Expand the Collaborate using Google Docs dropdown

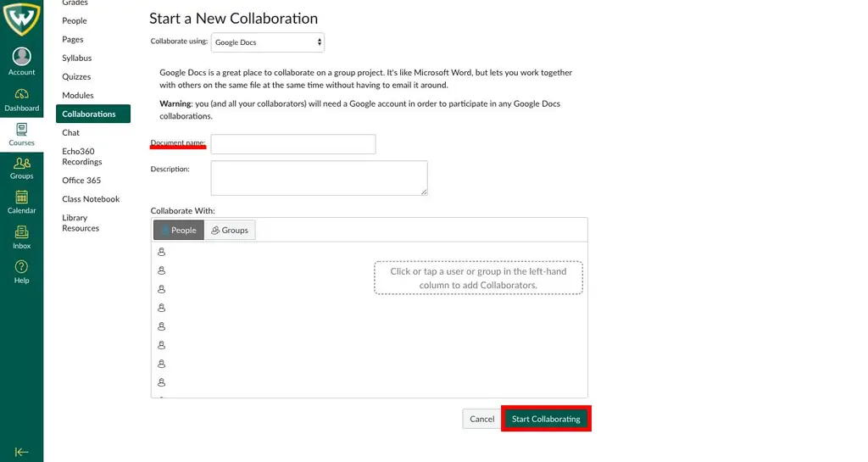point(267,42)
